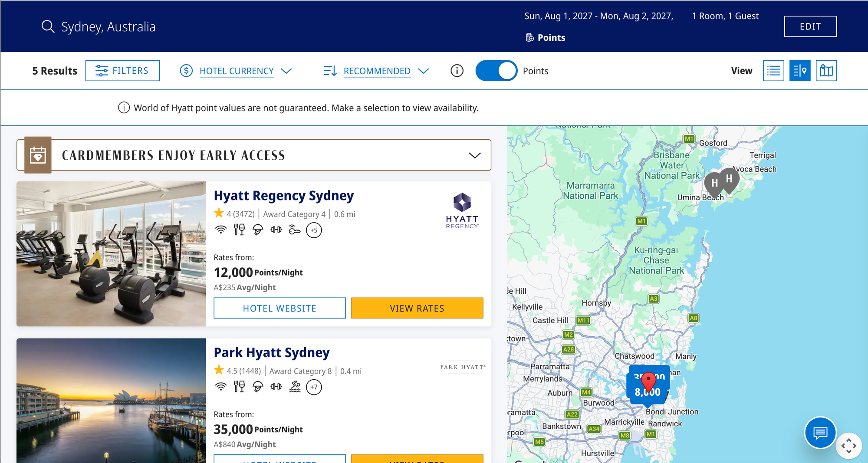The height and width of the screenshot is (463, 868).
Task: Show +7 more Park Hyatt amenities
Action: point(314,387)
